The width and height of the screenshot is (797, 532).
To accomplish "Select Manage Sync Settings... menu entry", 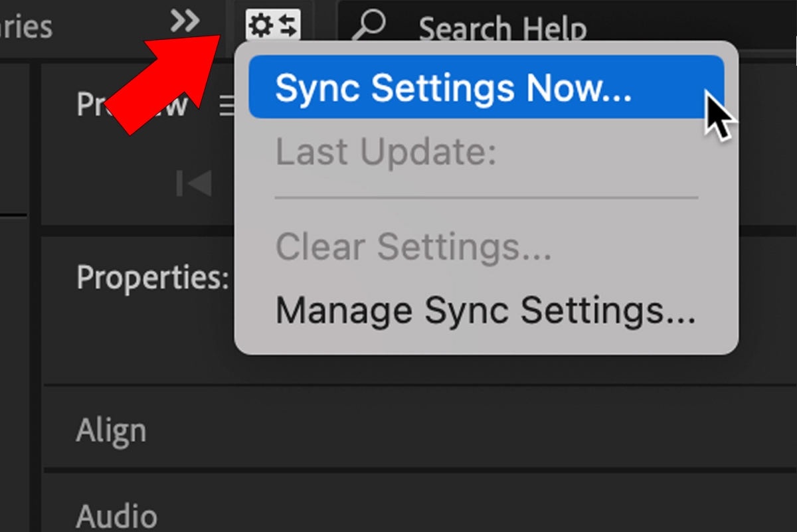I will point(486,310).
